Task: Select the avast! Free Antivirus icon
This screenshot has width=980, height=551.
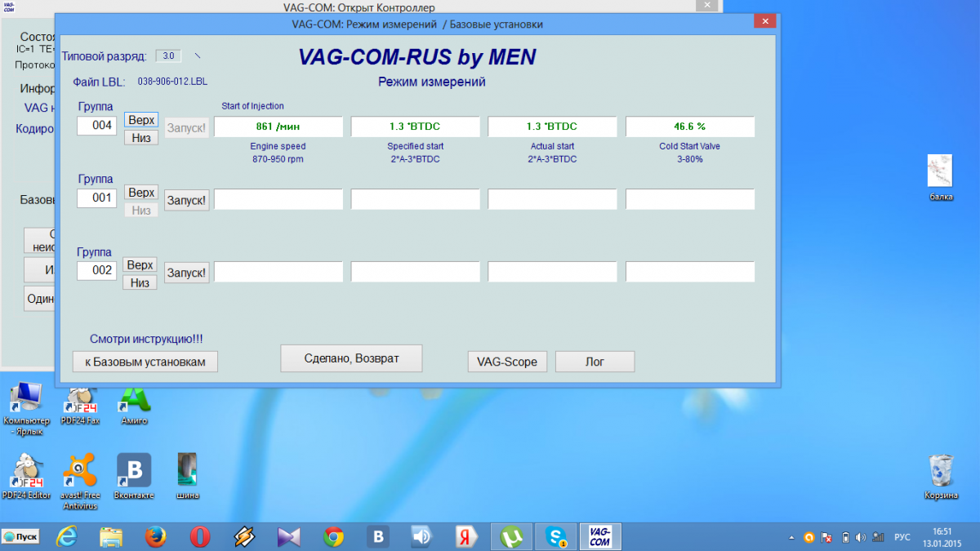Action: coord(79,482)
